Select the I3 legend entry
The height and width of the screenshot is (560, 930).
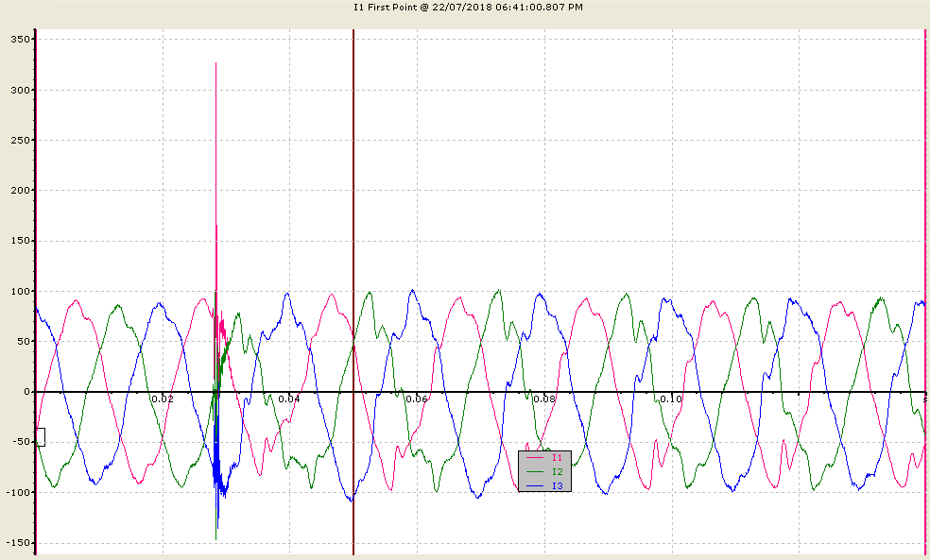click(544, 486)
